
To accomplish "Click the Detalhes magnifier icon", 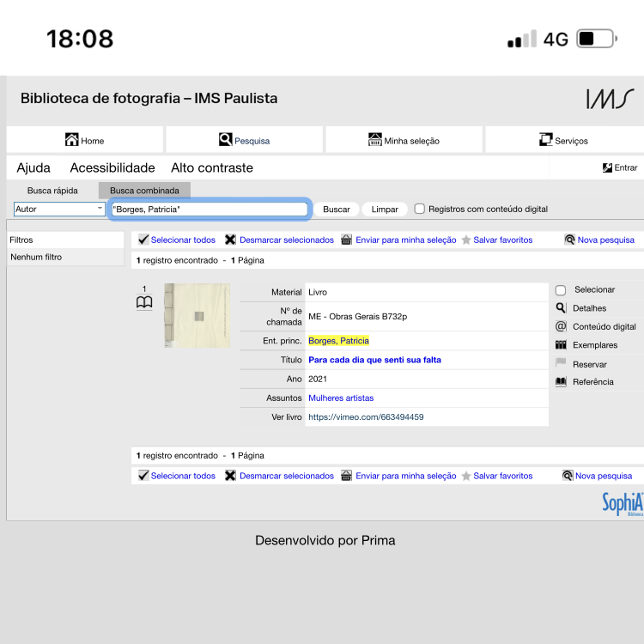I will [x=561, y=308].
